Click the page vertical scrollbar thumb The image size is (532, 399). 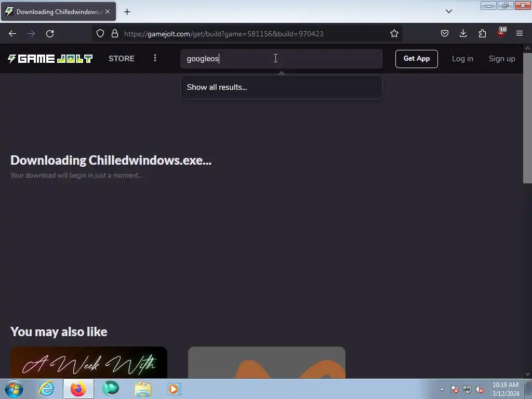527,118
